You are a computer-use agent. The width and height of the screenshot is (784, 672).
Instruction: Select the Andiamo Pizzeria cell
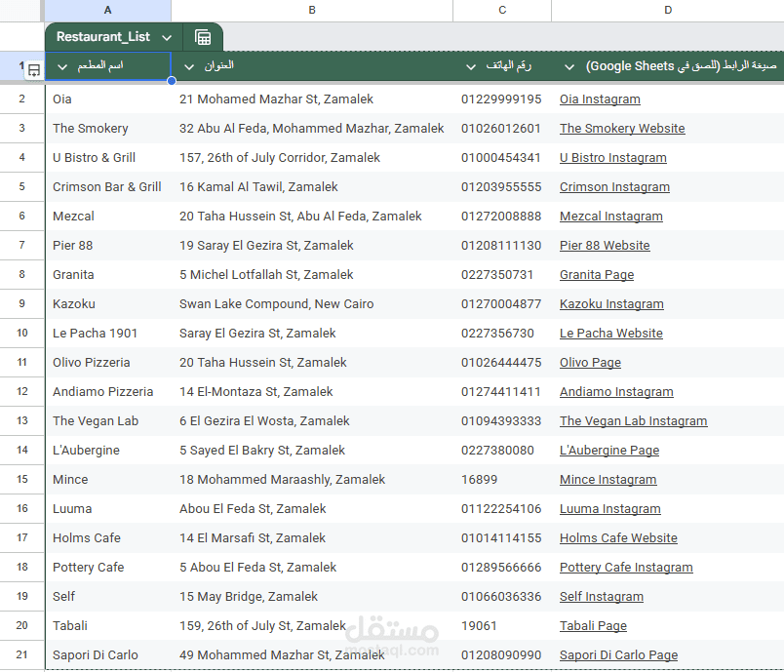point(108,391)
